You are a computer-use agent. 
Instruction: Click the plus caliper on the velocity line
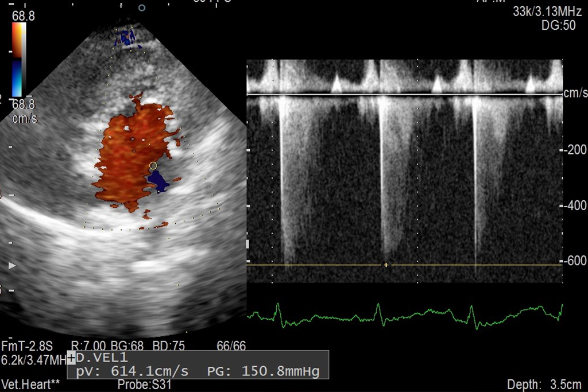click(386, 265)
